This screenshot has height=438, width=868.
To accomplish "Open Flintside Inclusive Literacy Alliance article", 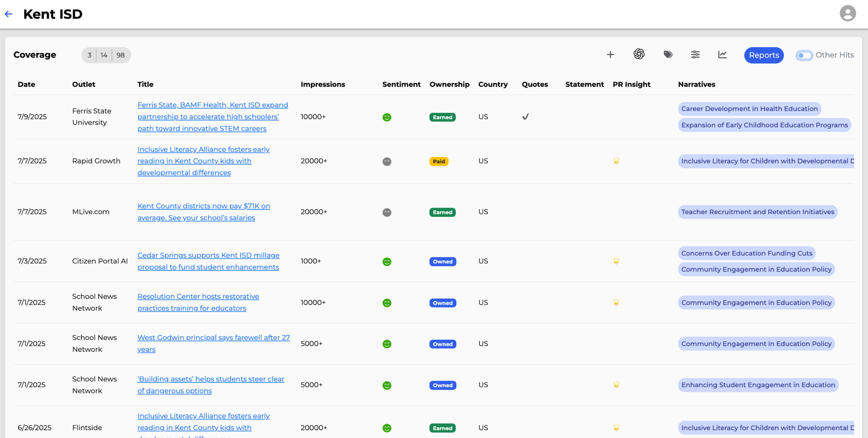I will pyautogui.click(x=203, y=424).
